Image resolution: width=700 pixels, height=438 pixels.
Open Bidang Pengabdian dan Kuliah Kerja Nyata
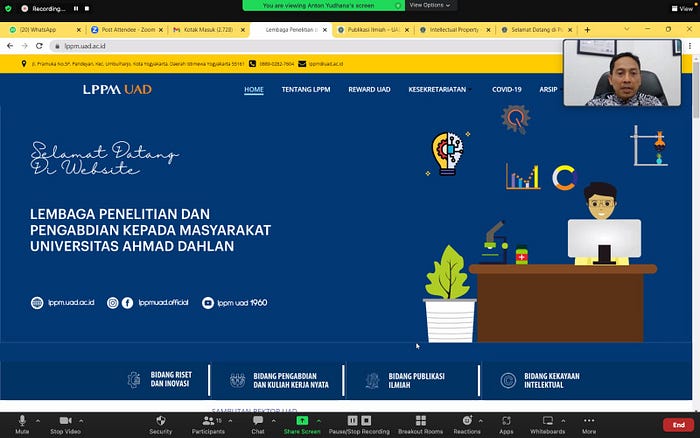[279, 380]
